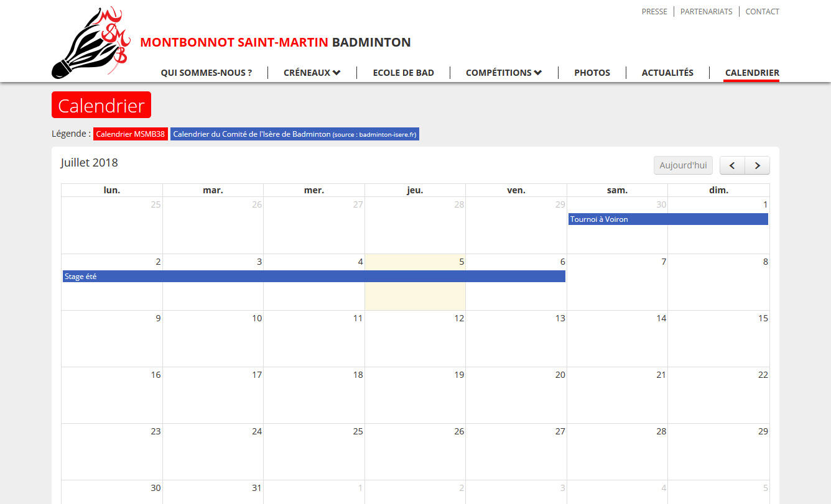Viewport: 831px width, 504px height.
Task: Click the dim. column header
Action: click(718, 190)
